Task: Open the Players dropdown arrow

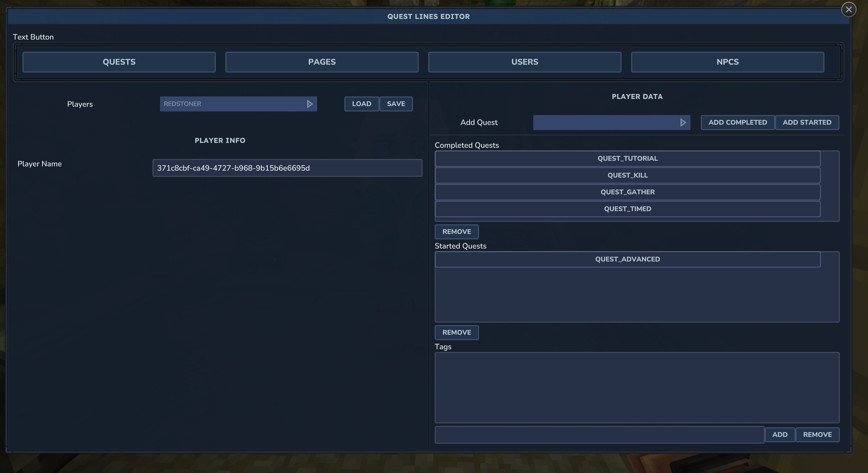Action: tap(310, 104)
